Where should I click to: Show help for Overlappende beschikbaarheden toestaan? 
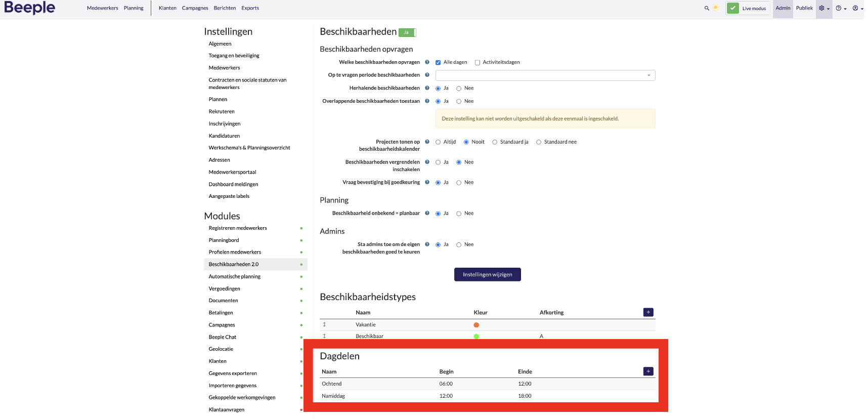pyautogui.click(x=427, y=101)
